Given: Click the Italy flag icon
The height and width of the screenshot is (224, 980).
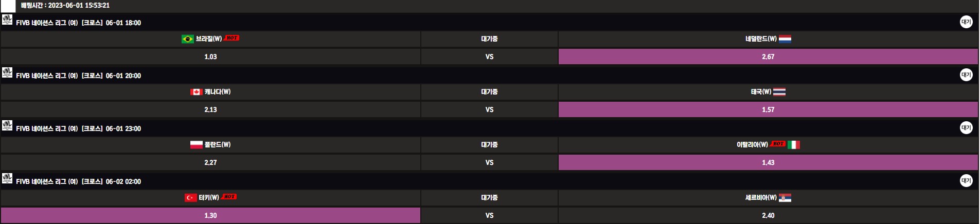Looking at the screenshot, I should point(794,145).
